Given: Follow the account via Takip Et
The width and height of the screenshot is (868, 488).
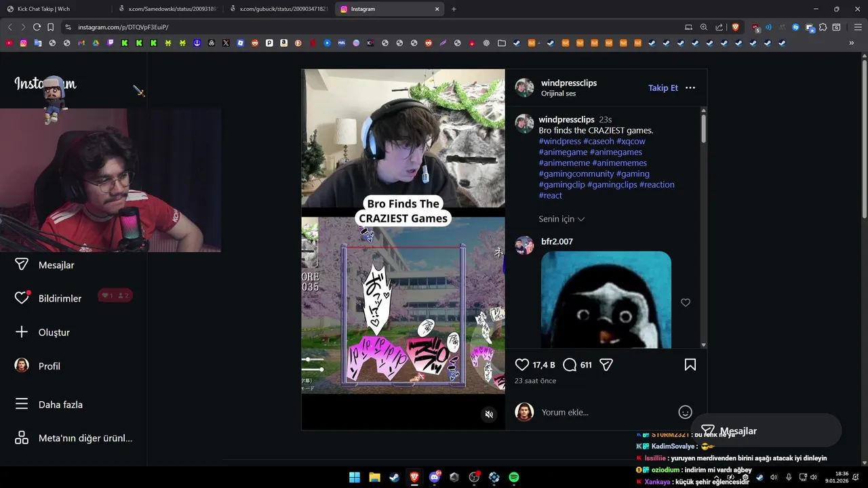Looking at the screenshot, I should tap(663, 88).
